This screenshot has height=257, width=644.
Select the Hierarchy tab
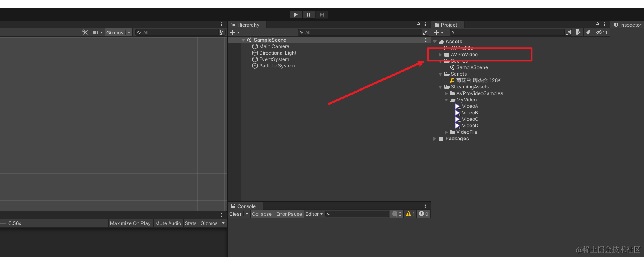pos(247,25)
